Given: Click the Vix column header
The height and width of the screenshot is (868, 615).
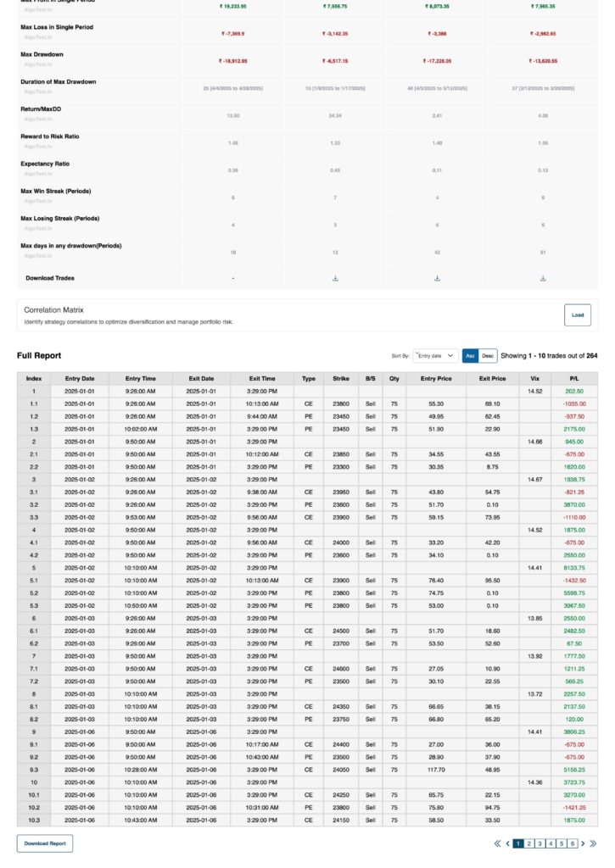Looking at the screenshot, I should (x=534, y=379).
